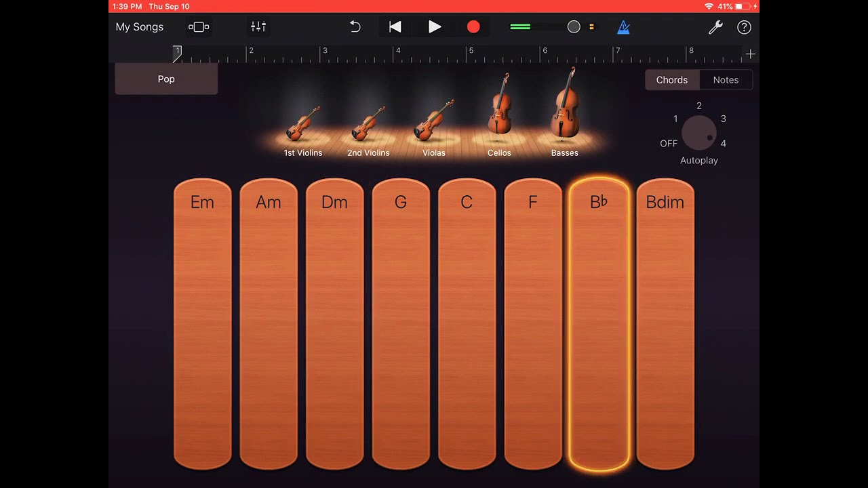Open the Pop instrument style selector
The image size is (868, 488).
coord(166,79)
